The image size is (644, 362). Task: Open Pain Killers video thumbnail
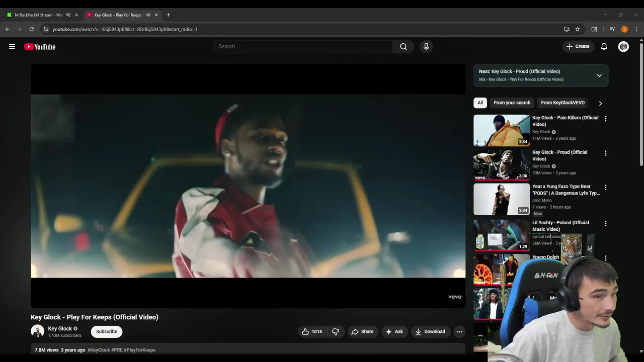pos(502,130)
